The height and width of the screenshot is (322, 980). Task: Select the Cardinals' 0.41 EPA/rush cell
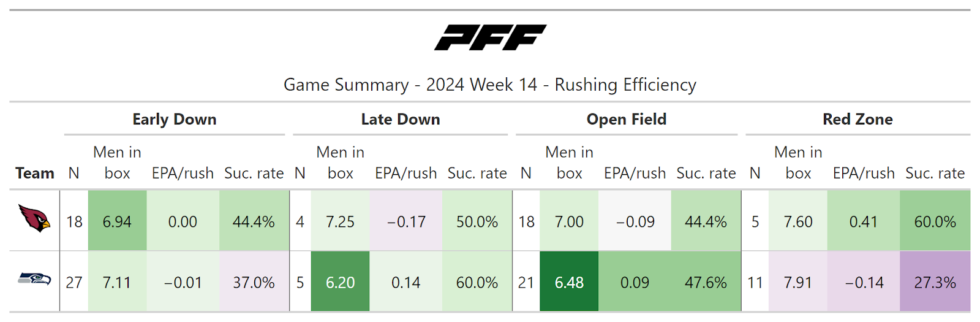click(x=864, y=221)
